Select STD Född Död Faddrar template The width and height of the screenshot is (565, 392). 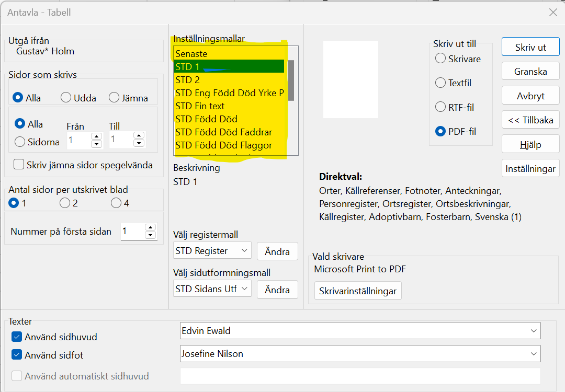[223, 132]
